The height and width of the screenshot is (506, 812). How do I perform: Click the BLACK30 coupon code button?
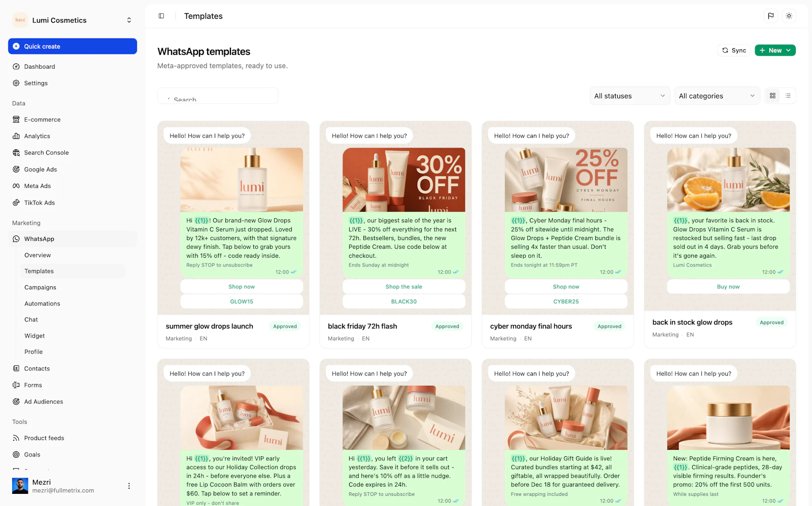[x=404, y=301]
